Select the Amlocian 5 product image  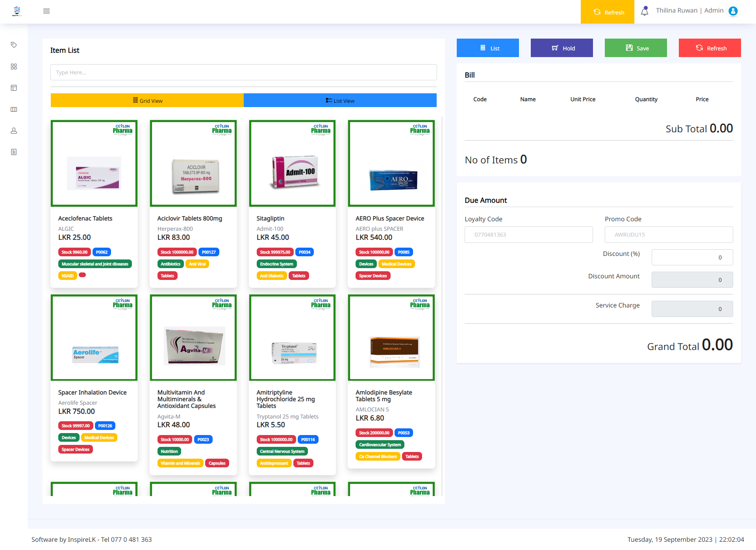391,338
